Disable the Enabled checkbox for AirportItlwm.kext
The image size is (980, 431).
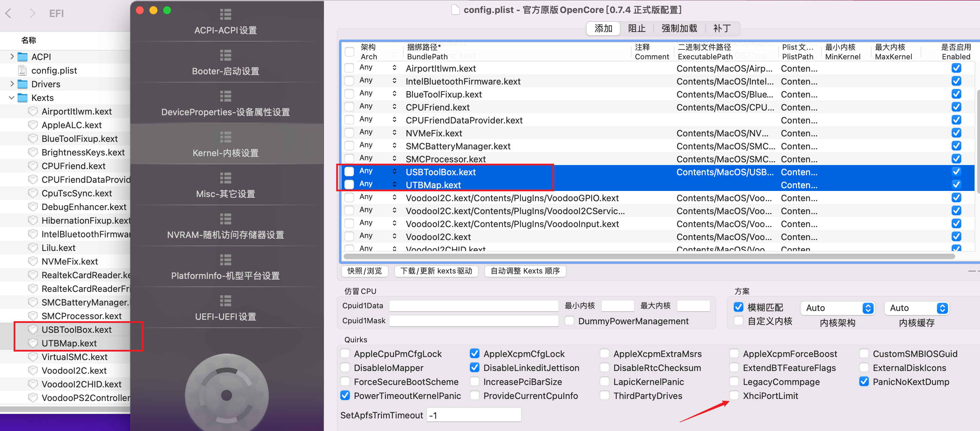pos(956,68)
